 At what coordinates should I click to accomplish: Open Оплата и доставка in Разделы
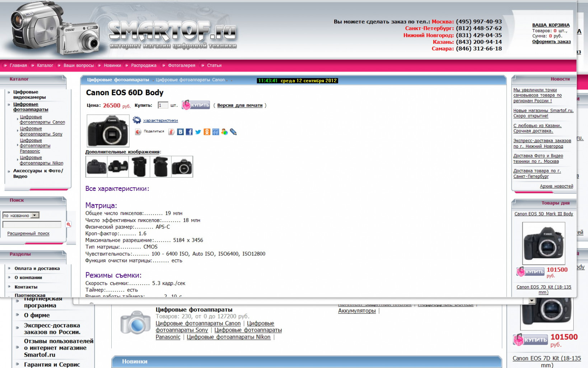[37, 268]
